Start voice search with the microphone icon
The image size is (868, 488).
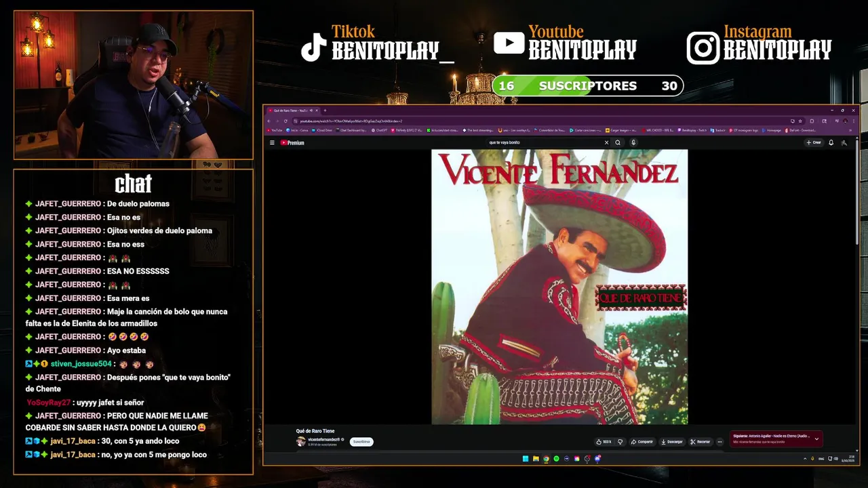[633, 143]
